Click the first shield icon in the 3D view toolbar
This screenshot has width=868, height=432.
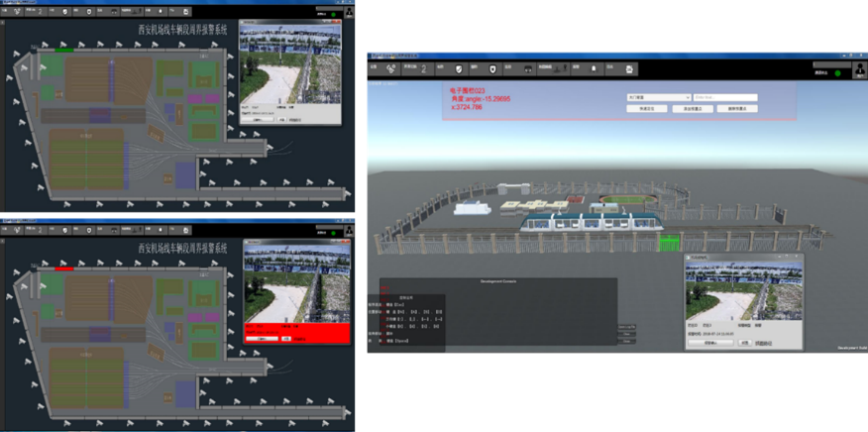pyautogui.click(x=457, y=68)
